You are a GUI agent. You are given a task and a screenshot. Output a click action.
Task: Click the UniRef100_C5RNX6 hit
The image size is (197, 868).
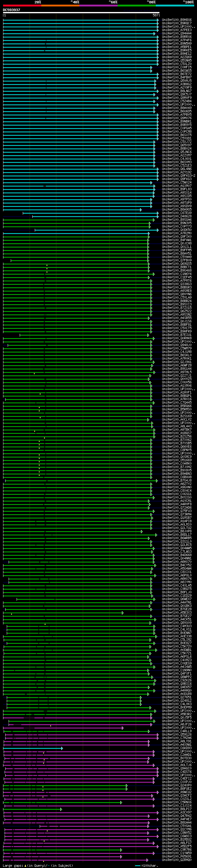[177, 802]
